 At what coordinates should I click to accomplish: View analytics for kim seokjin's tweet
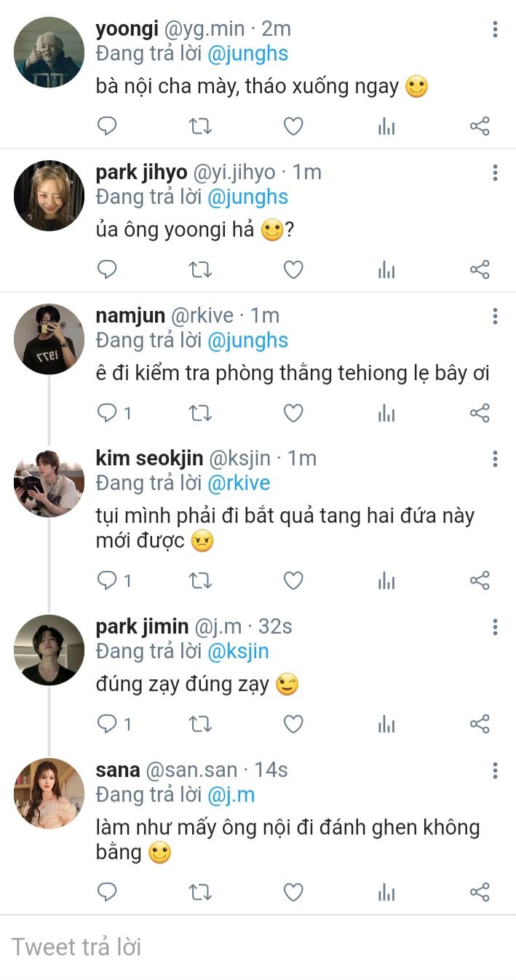(386, 581)
